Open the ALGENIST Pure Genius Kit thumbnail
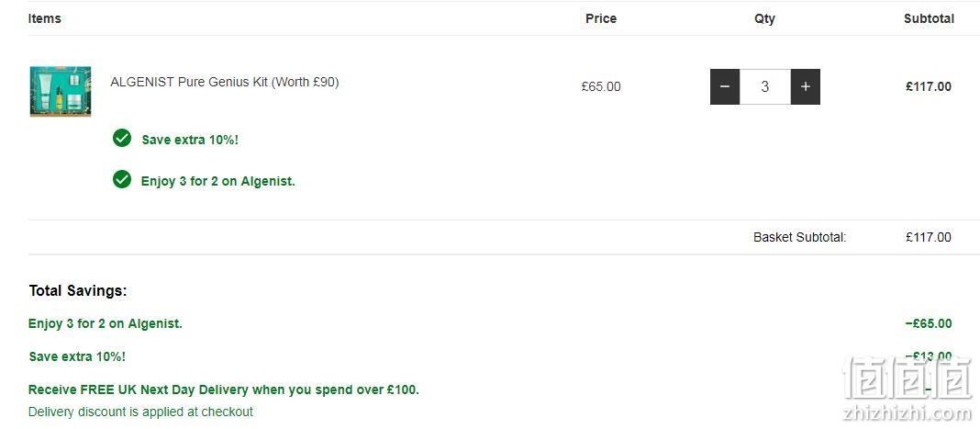 coord(60,91)
